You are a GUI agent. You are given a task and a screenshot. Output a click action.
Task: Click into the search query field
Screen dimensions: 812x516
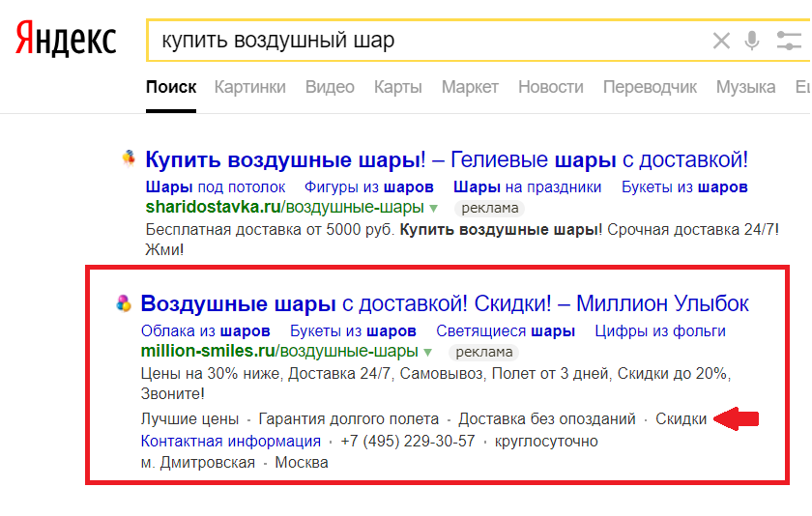click(425, 41)
